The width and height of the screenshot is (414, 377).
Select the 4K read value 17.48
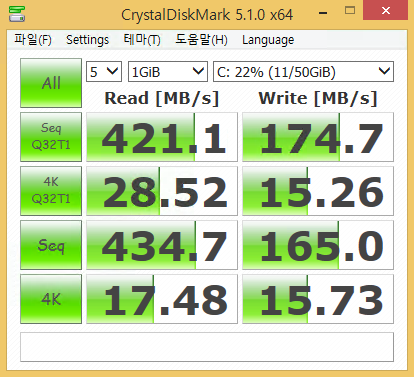(x=162, y=299)
